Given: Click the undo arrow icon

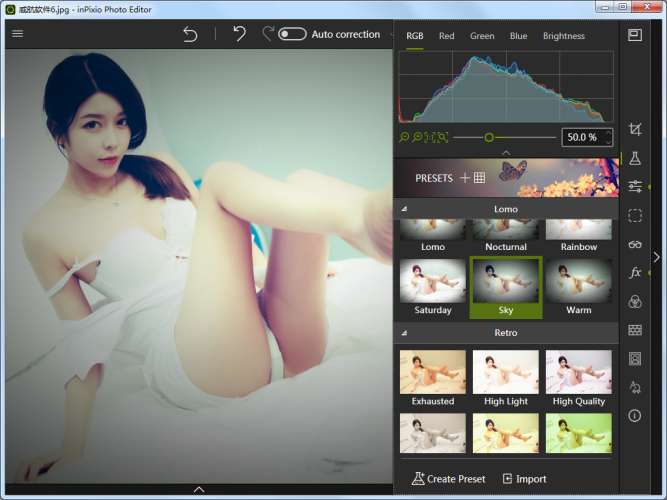Looking at the screenshot, I should tap(239, 34).
